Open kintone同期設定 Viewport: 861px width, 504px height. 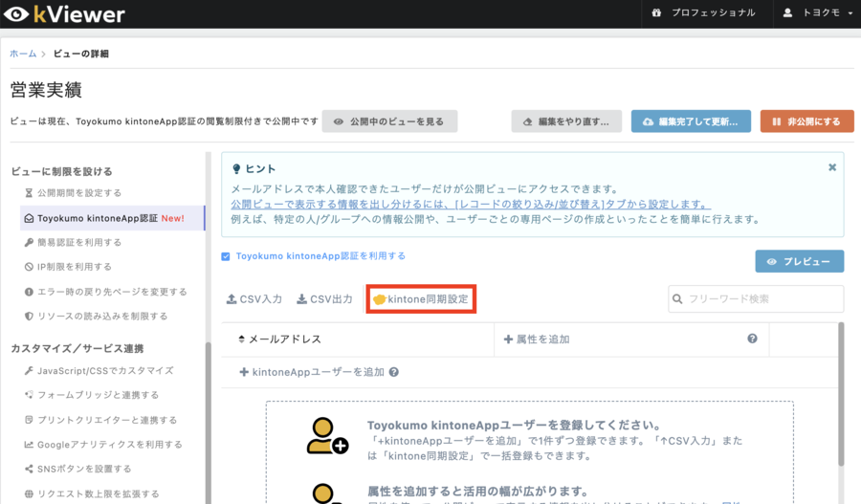(421, 299)
